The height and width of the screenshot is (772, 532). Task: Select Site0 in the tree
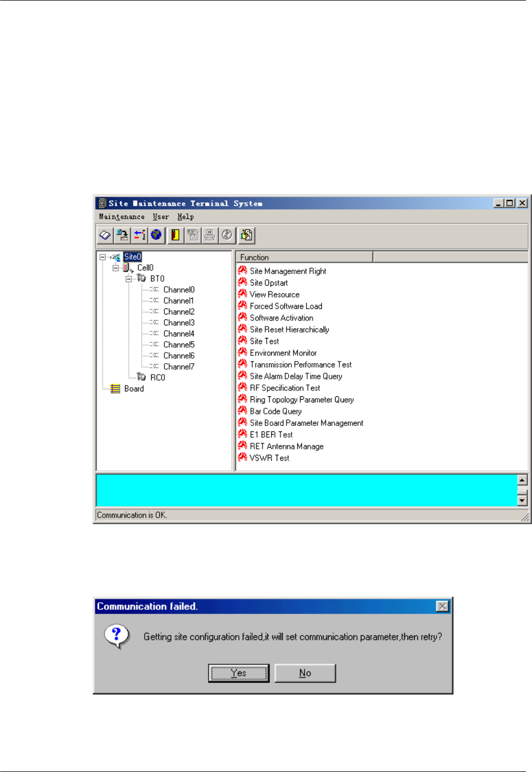pyautogui.click(x=133, y=257)
